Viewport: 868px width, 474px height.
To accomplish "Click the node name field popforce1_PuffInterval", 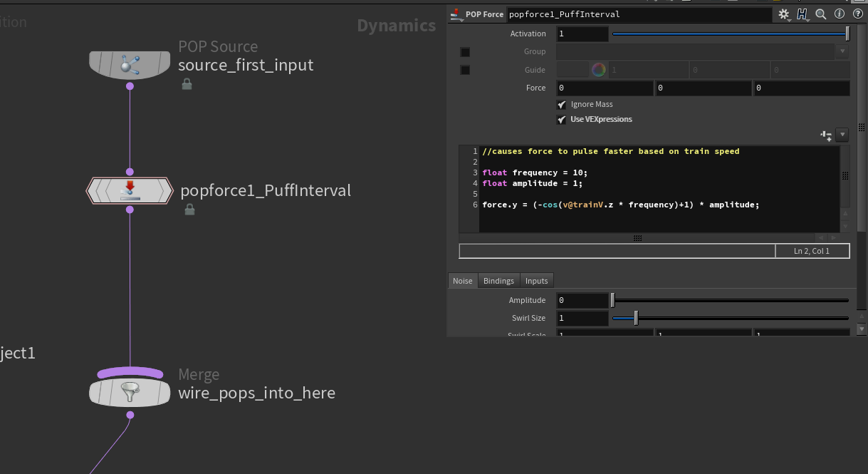I will tap(639, 14).
